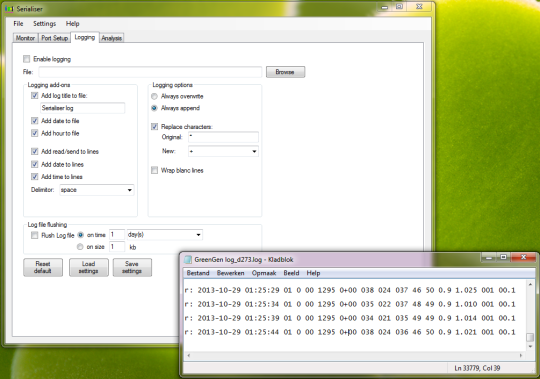
Task: Switch to the Port Setup tab
Action: pyautogui.click(x=54, y=38)
